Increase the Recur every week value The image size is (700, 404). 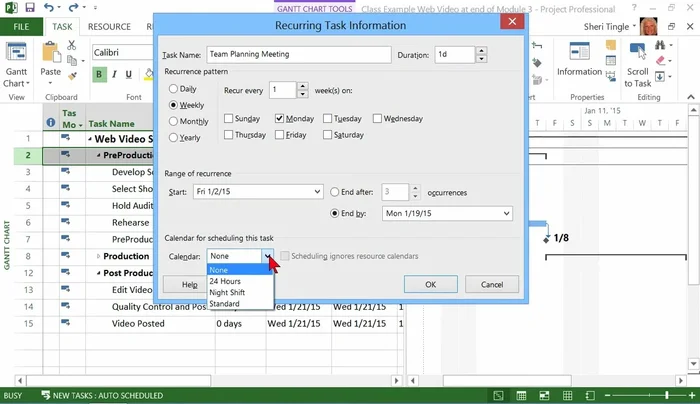click(x=303, y=86)
